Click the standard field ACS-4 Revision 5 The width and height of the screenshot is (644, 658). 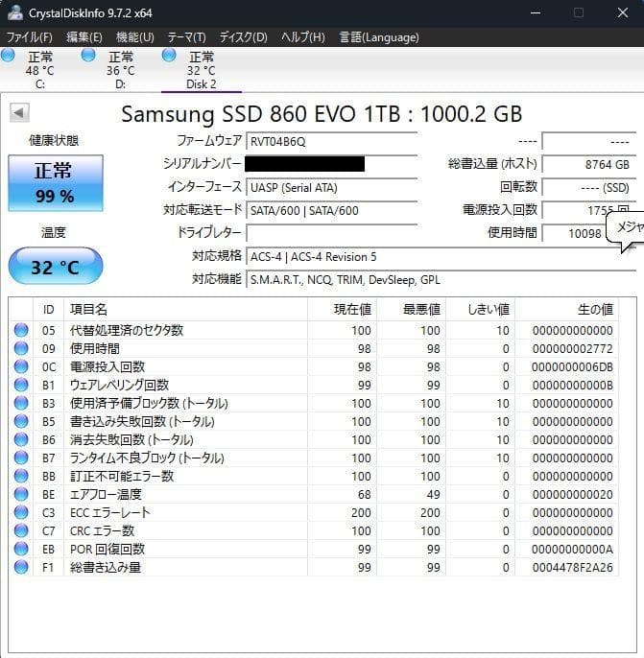coord(441,256)
